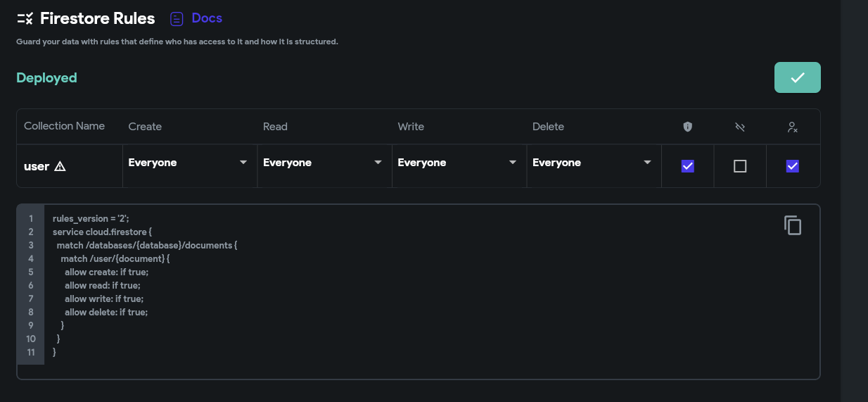Click the person-with-x icon column header

[x=792, y=127]
